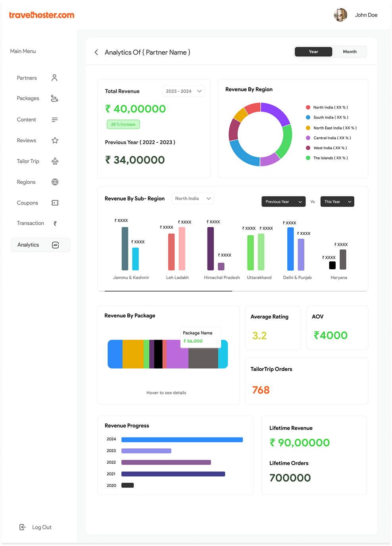
Task: Click the 2024 revenue progress bar
Action: tap(182, 440)
